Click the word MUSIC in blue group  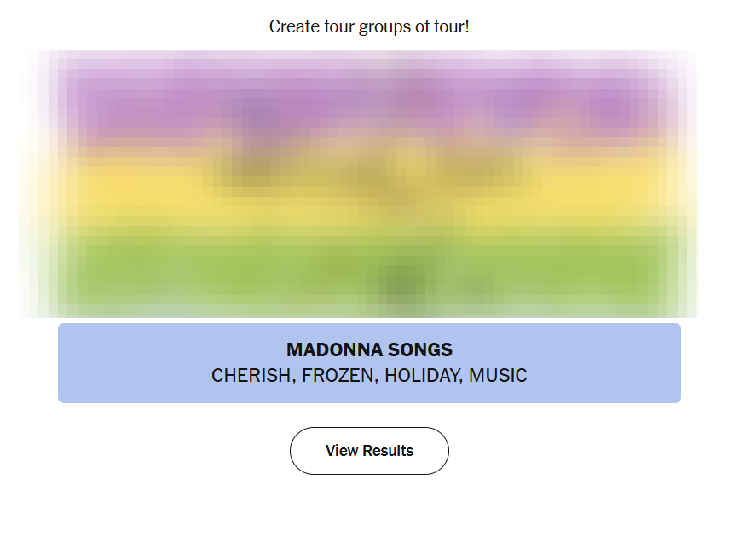coord(499,376)
